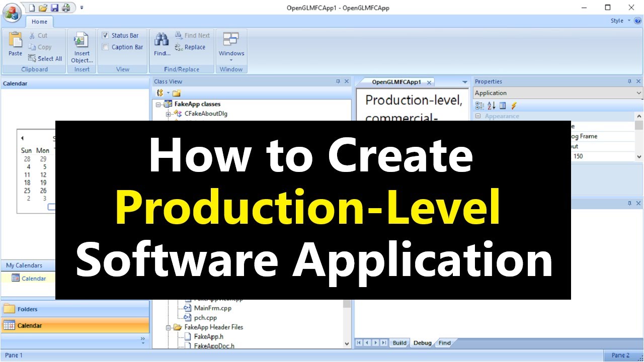Open the MFC application button menu
Image resolution: width=644 pixels, height=362 pixels.
pos(12,12)
